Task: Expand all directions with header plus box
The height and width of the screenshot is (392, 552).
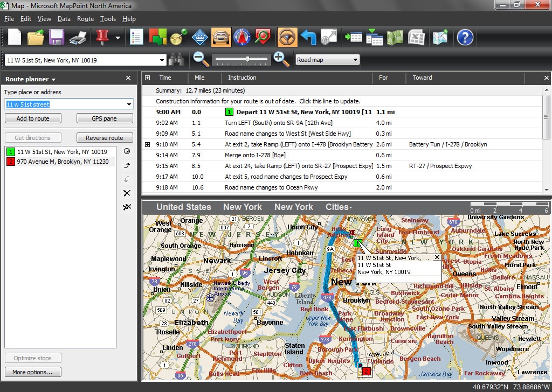Action: (148, 78)
